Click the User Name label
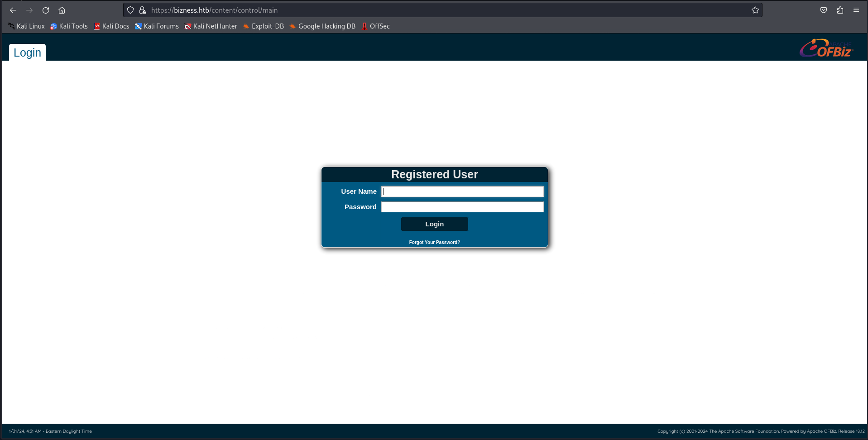 click(x=359, y=191)
